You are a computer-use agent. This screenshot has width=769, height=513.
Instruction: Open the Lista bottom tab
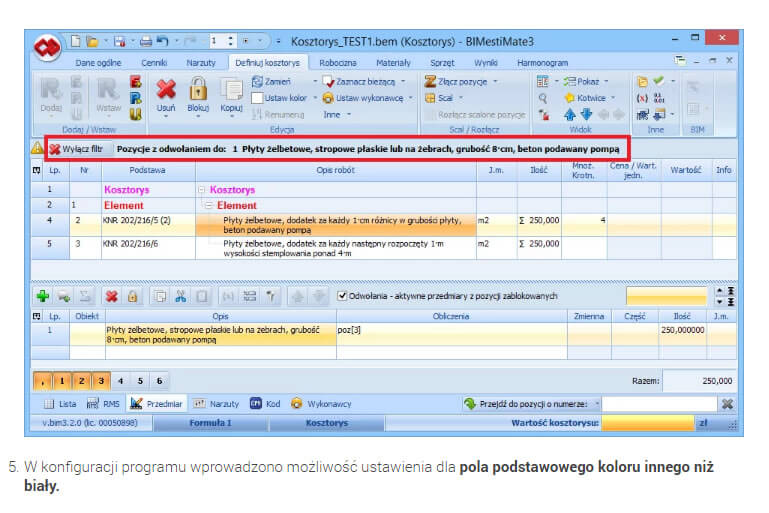[x=60, y=404]
